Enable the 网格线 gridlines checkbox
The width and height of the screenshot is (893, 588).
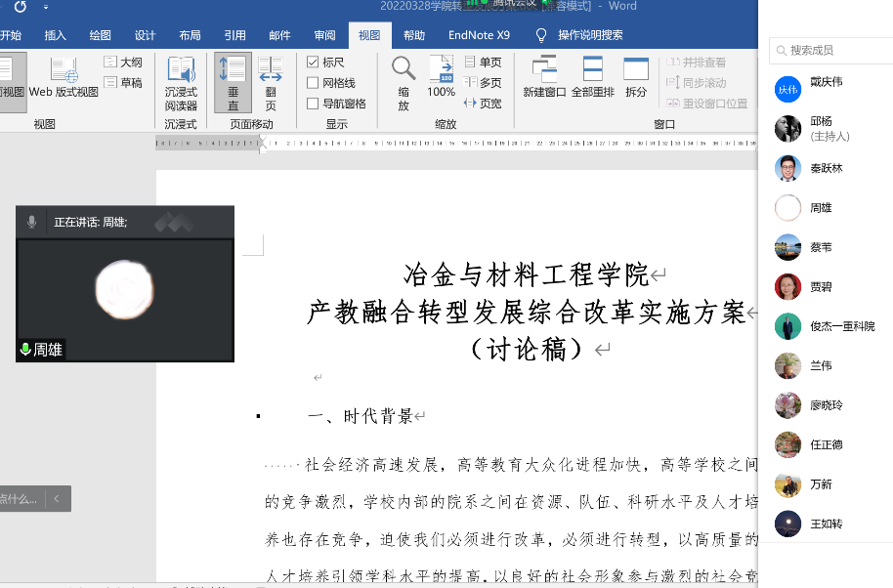click(x=313, y=83)
